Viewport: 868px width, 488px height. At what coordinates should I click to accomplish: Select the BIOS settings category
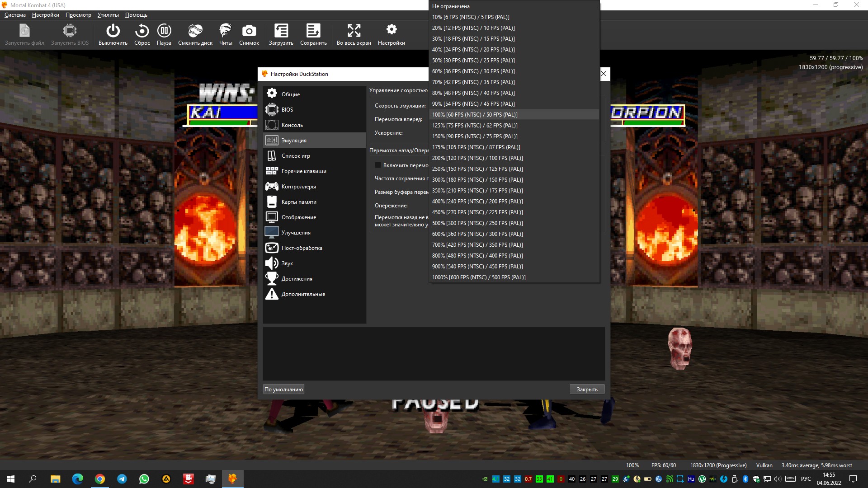tap(315, 109)
